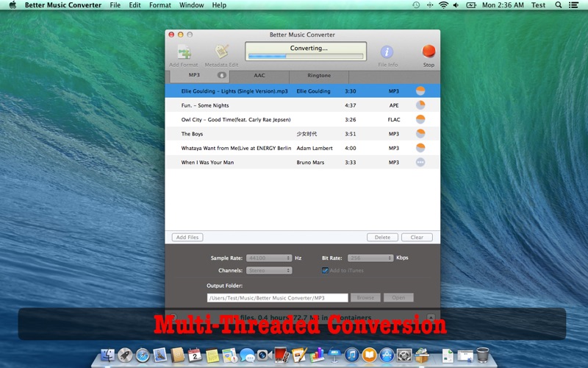Viewport: 588px width, 368px height.
Task: Open System Preferences from the Dock
Action: (404, 355)
